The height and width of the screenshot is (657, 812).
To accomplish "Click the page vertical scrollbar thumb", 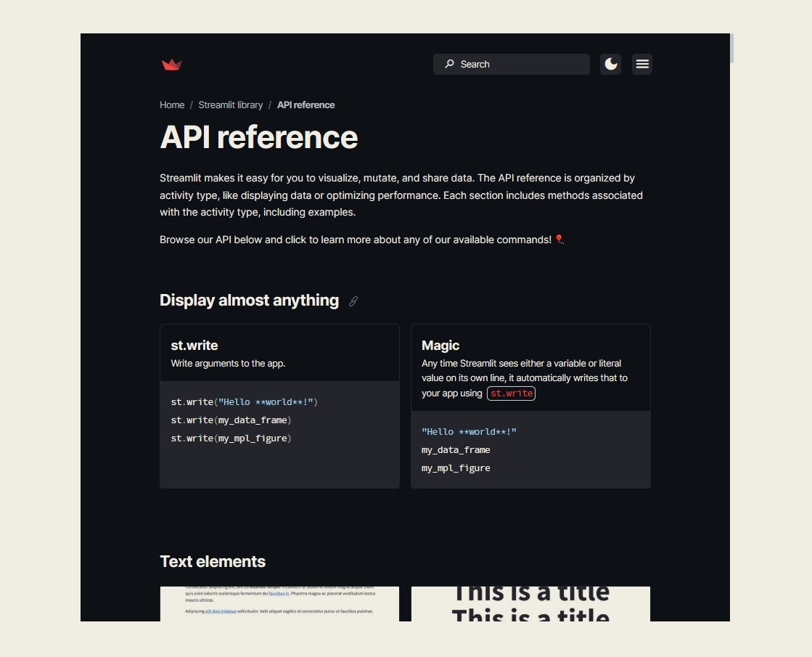I will click(731, 48).
